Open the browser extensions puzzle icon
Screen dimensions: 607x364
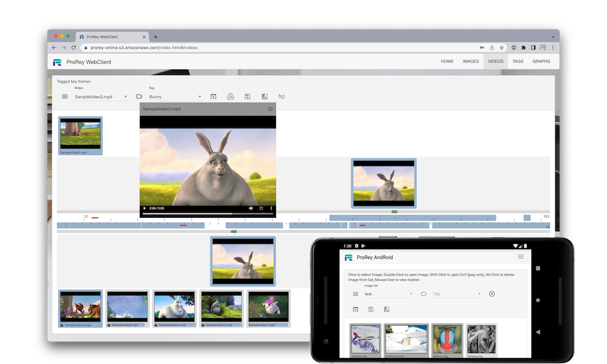click(x=523, y=47)
